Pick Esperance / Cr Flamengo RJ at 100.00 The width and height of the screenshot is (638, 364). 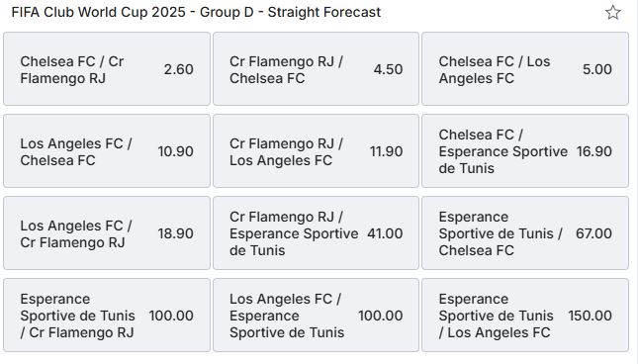click(107, 316)
